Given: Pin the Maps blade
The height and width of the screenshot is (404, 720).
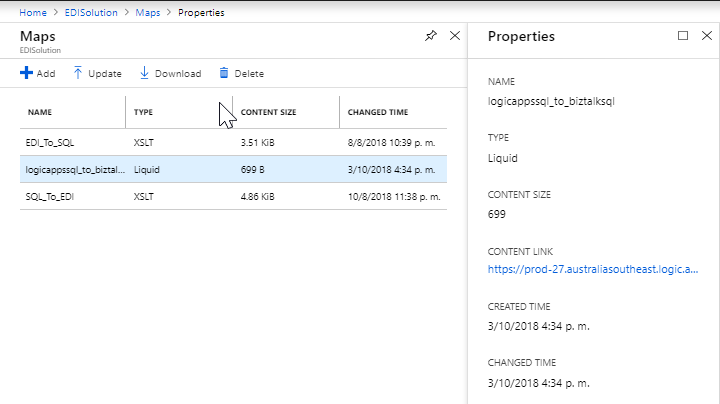Looking at the screenshot, I should (431, 35).
